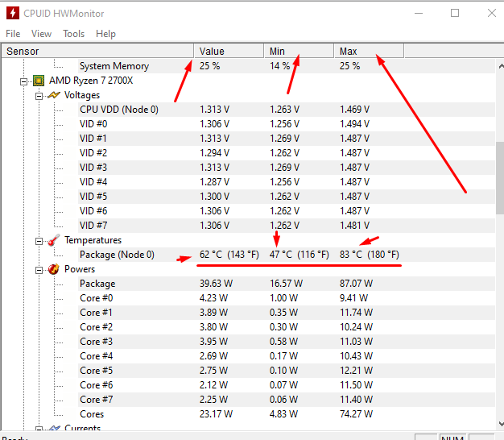Click the Powers flame icon
The image size is (504, 440).
54,269
